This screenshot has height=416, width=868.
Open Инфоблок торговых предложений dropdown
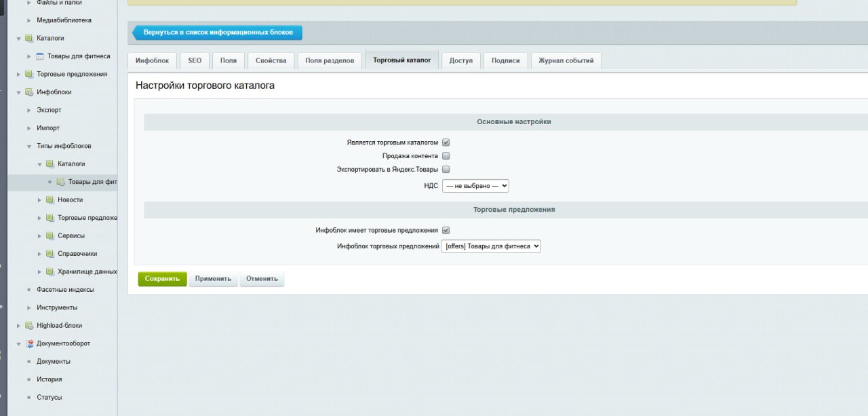491,246
